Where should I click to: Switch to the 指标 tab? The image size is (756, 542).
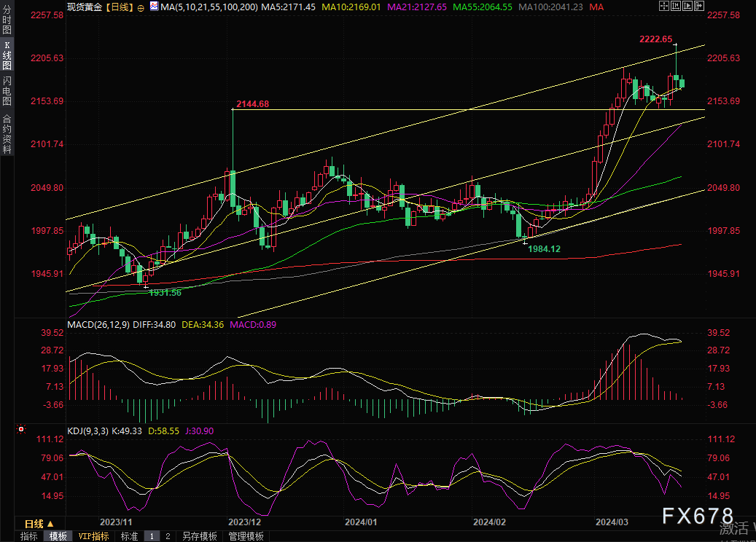pyautogui.click(x=29, y=536)
